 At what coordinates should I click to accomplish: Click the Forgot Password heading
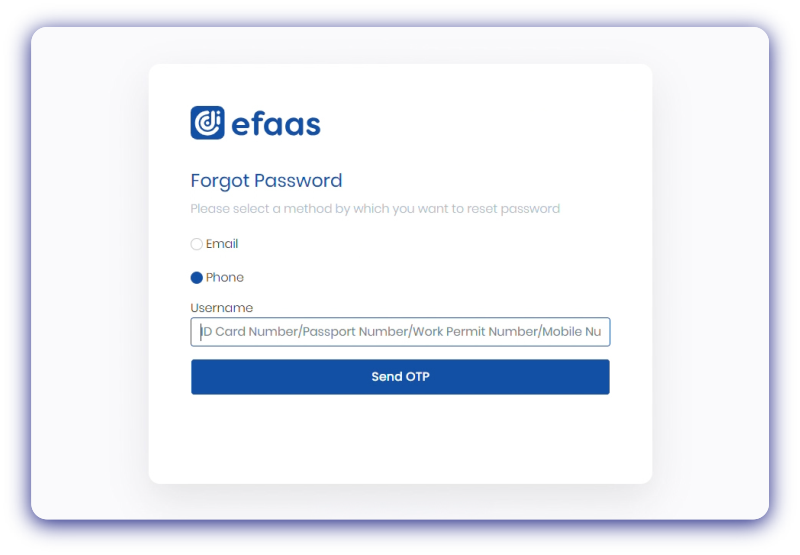click(266, 181)
